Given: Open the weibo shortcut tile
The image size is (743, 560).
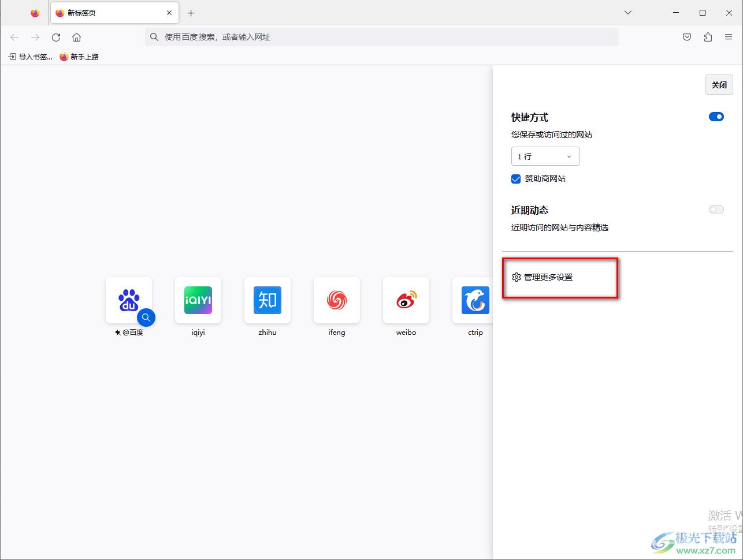Looking at the screenshot, I should pos(406,300).
